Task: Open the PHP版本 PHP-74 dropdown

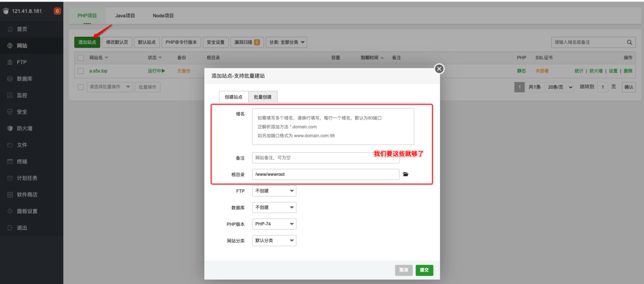Action: 274,224
